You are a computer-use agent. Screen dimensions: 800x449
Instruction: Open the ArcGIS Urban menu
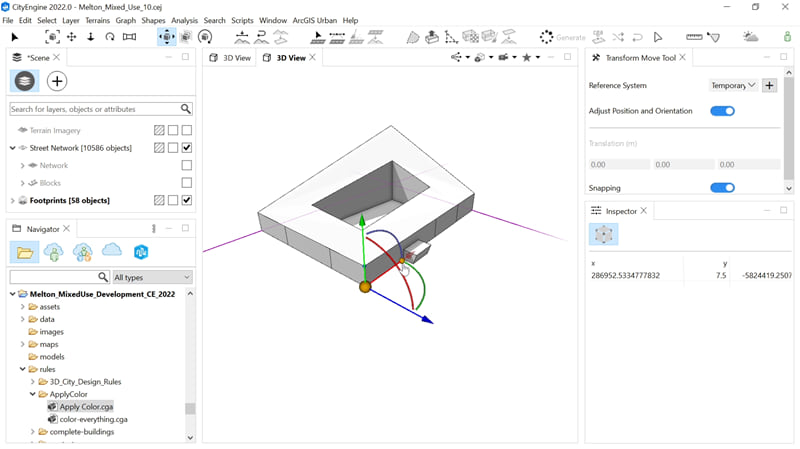315,20
